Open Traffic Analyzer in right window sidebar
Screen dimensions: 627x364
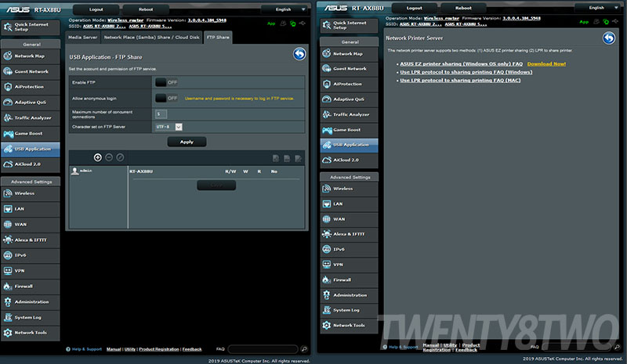point(349,114)
